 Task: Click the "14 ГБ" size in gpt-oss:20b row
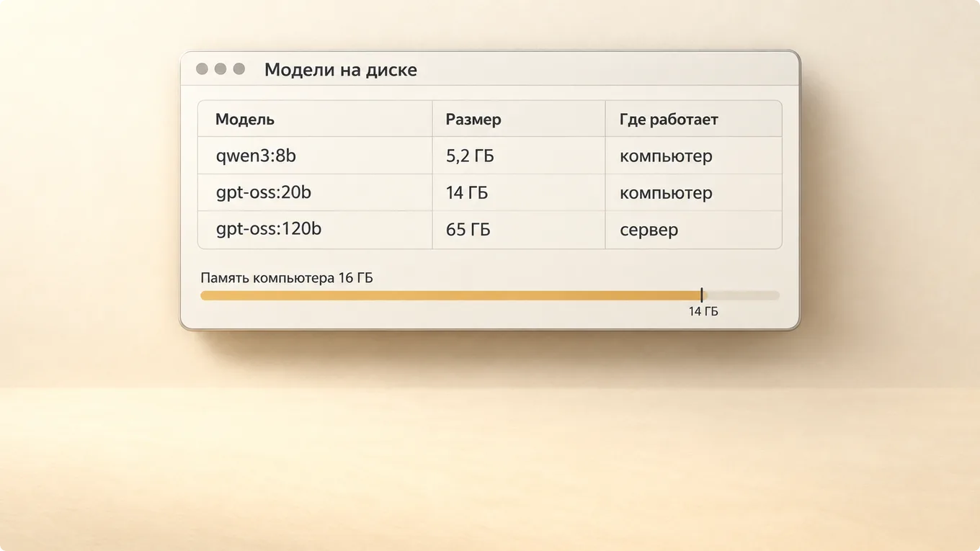[x=467, y=193]
